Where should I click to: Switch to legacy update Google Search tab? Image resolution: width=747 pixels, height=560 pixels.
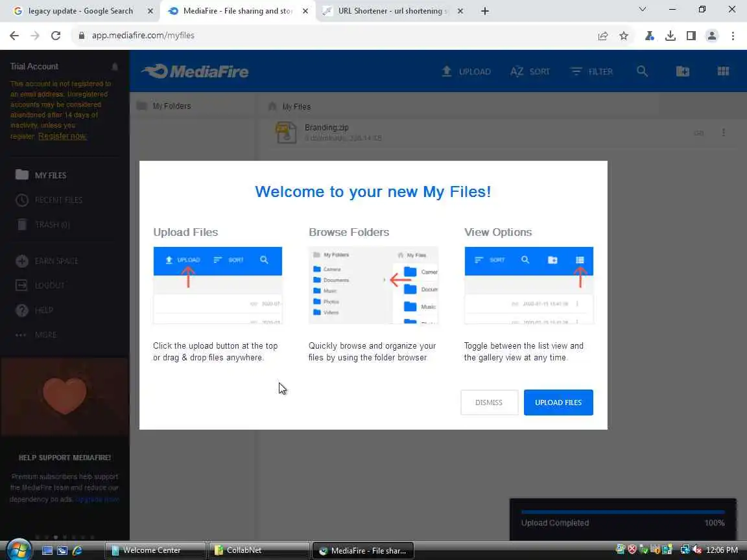click(x=79, y=11)
